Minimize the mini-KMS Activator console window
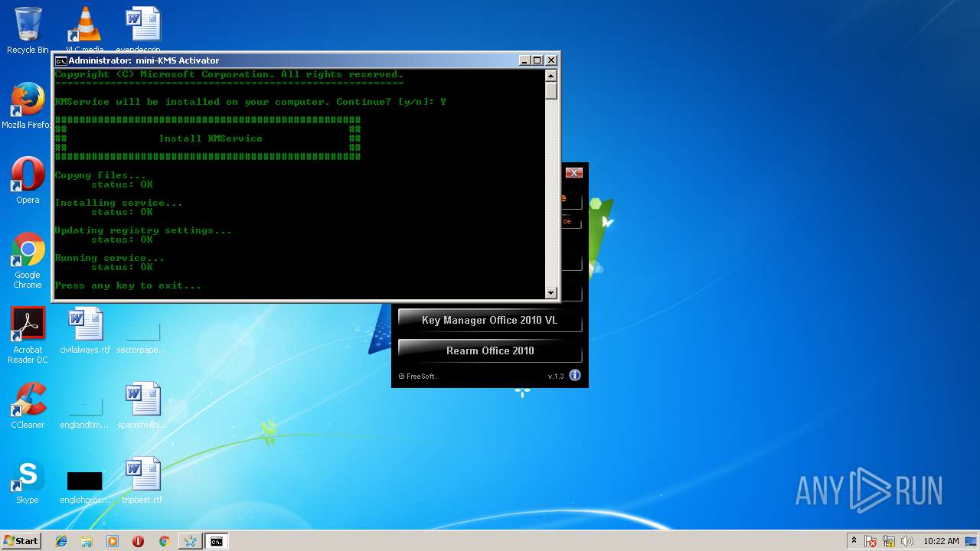Screen dimensions: 980x551 (524, 60)
